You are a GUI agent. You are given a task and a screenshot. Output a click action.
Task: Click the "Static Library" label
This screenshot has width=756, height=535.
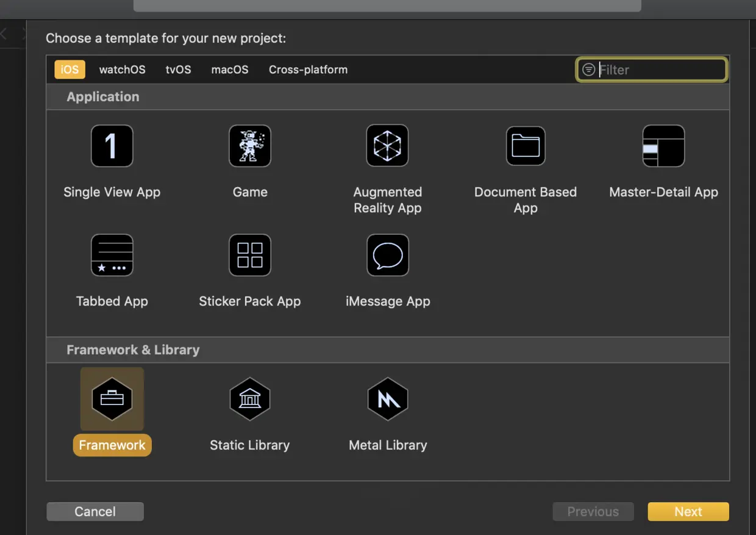(250, 445)
